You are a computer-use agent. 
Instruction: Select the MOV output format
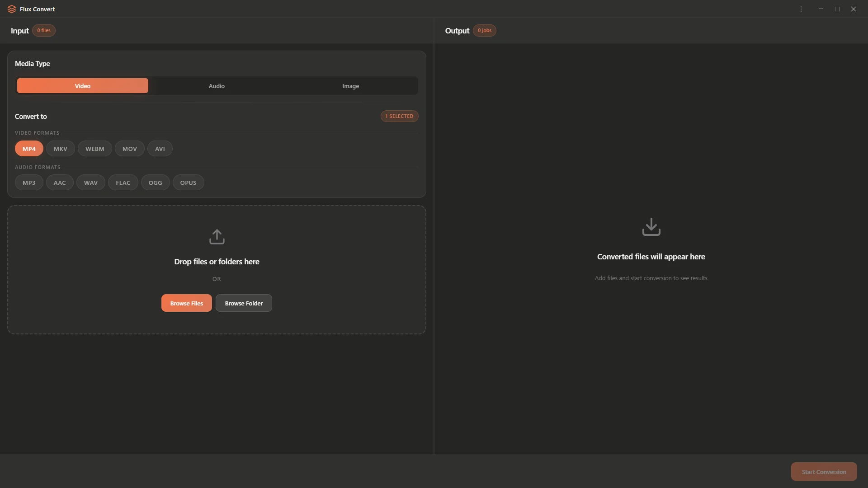130,148
